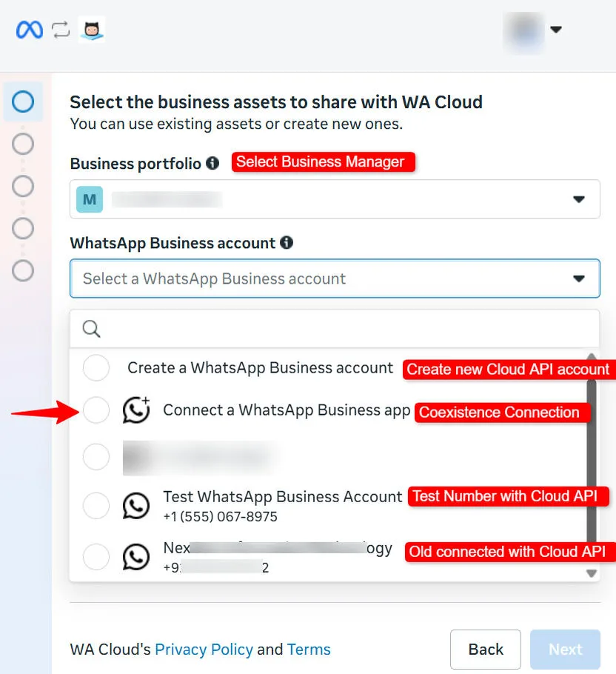Open the blurred profile account menu arrow
This screenshot has height=674, width=616.
pos(556,29)
